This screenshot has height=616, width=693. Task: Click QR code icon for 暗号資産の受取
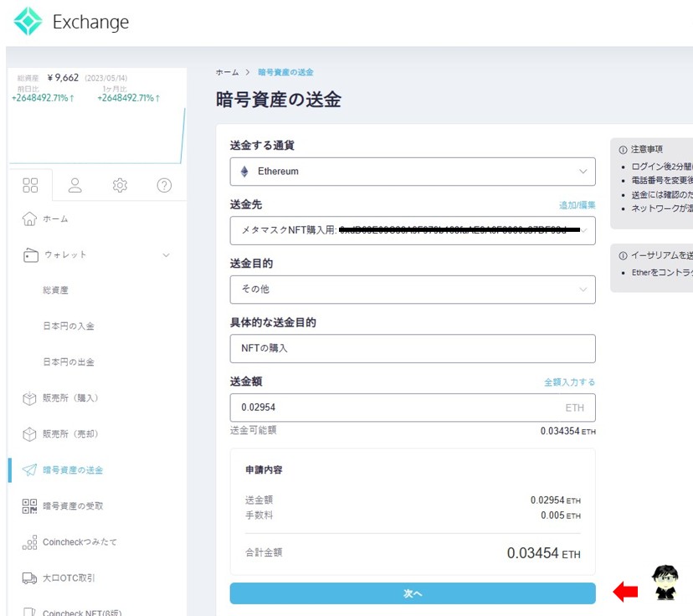tap(29, 506)
